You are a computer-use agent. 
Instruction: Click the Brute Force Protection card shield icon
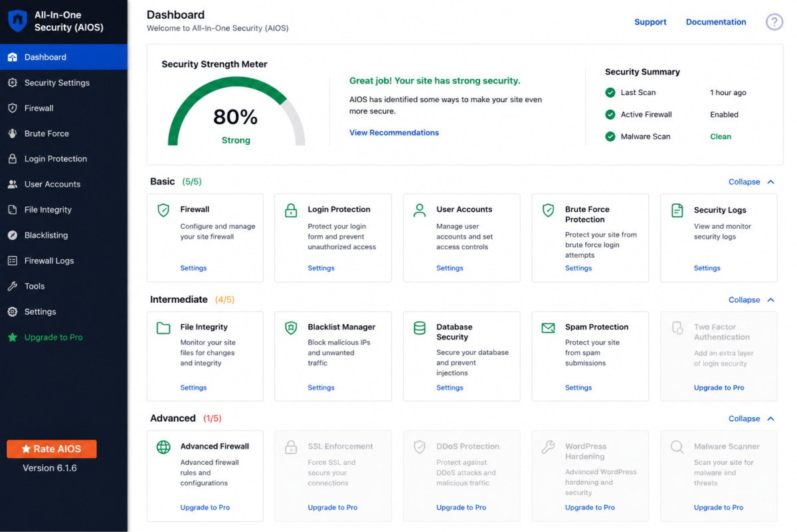point(548,211)
